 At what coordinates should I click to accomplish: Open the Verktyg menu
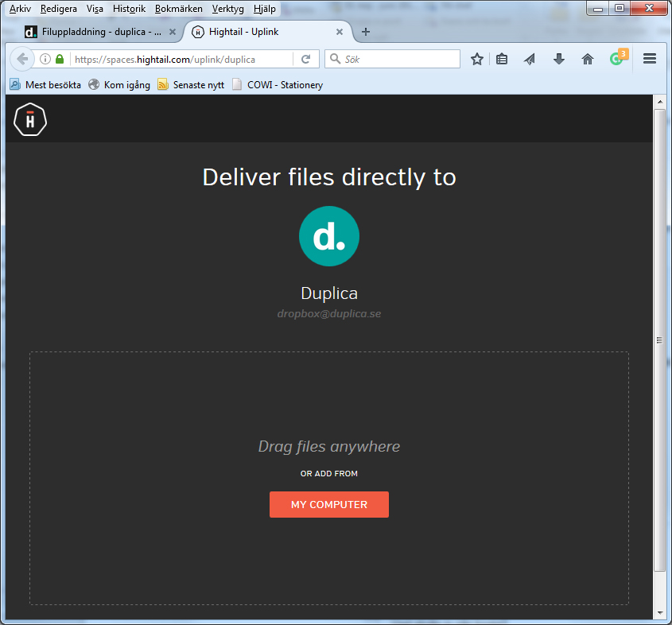pos(227,9)
